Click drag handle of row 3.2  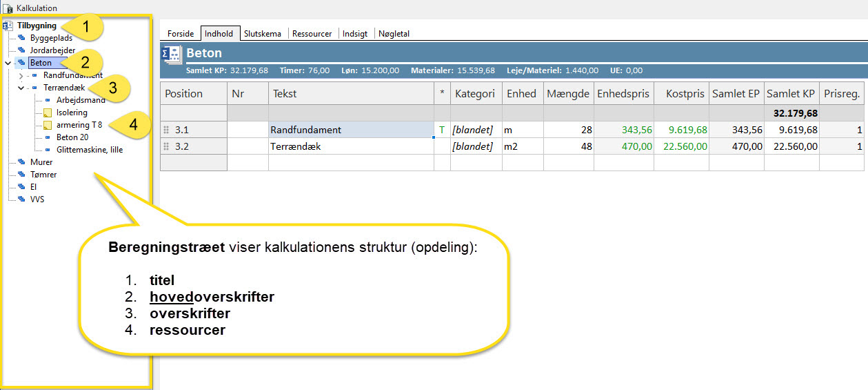coord(165,146)
